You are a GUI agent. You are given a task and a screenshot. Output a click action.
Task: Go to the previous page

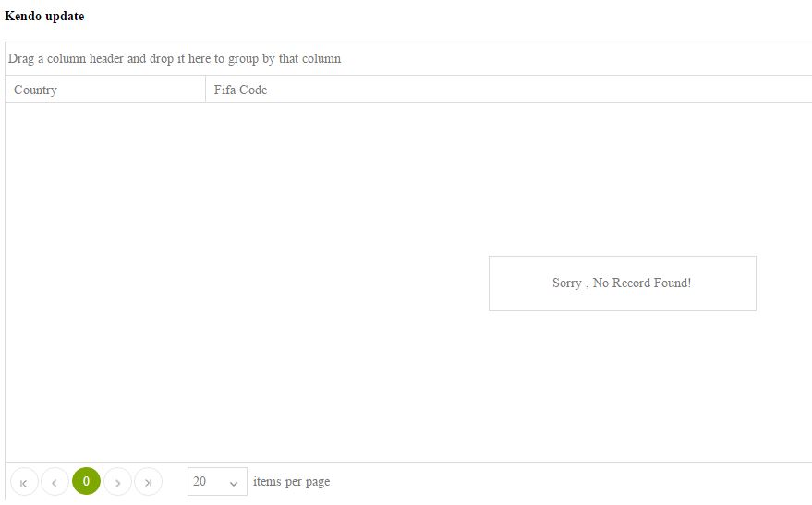pos(55,482)
